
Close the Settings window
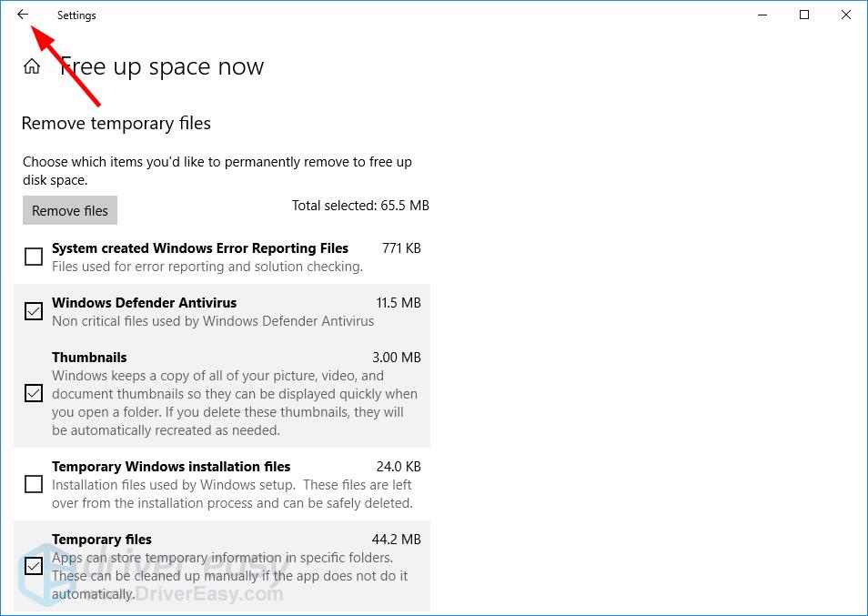pos(846,15)
